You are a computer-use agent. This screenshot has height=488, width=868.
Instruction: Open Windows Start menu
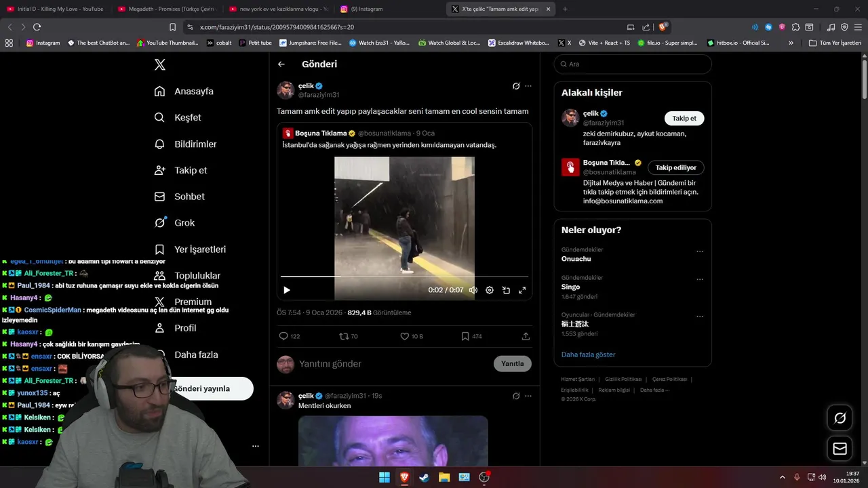[384, 477]
